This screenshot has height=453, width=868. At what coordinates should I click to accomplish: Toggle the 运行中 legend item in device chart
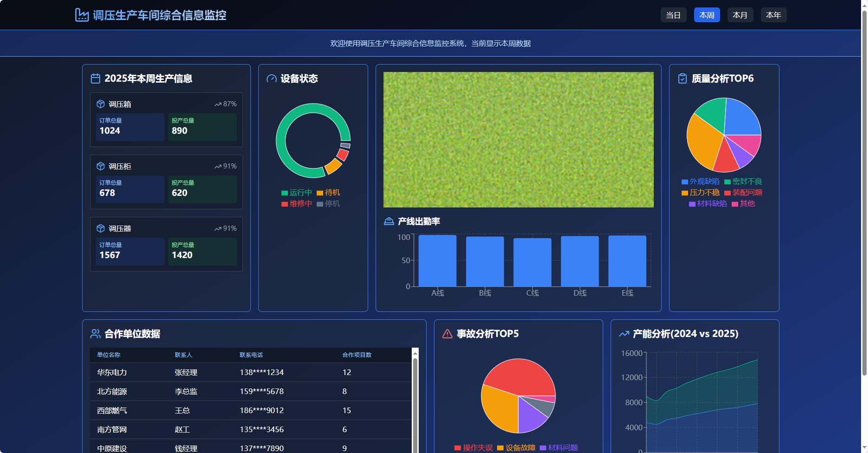[297, 193]
